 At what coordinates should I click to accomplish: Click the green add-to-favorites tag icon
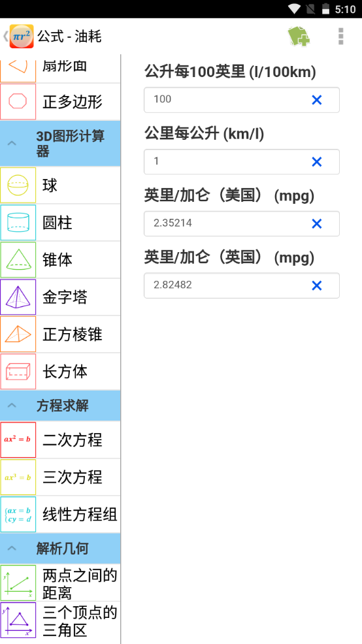click(x=299, y=37)
